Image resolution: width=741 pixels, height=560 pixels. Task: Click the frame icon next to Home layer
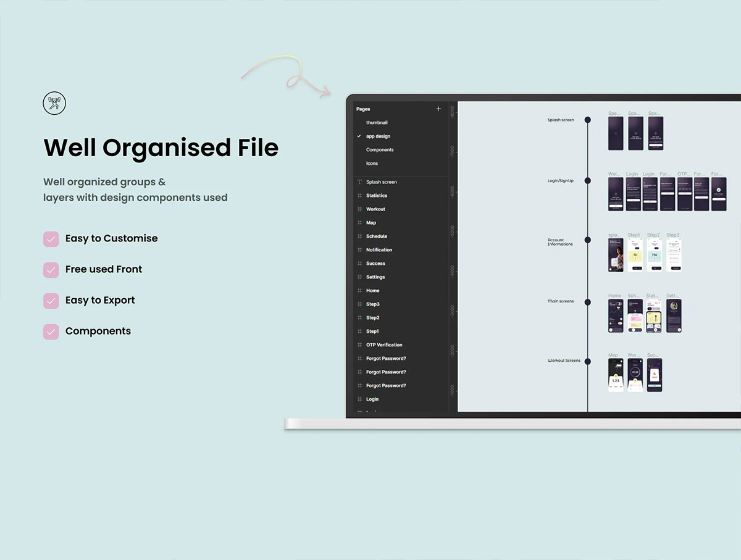(359, 291)
